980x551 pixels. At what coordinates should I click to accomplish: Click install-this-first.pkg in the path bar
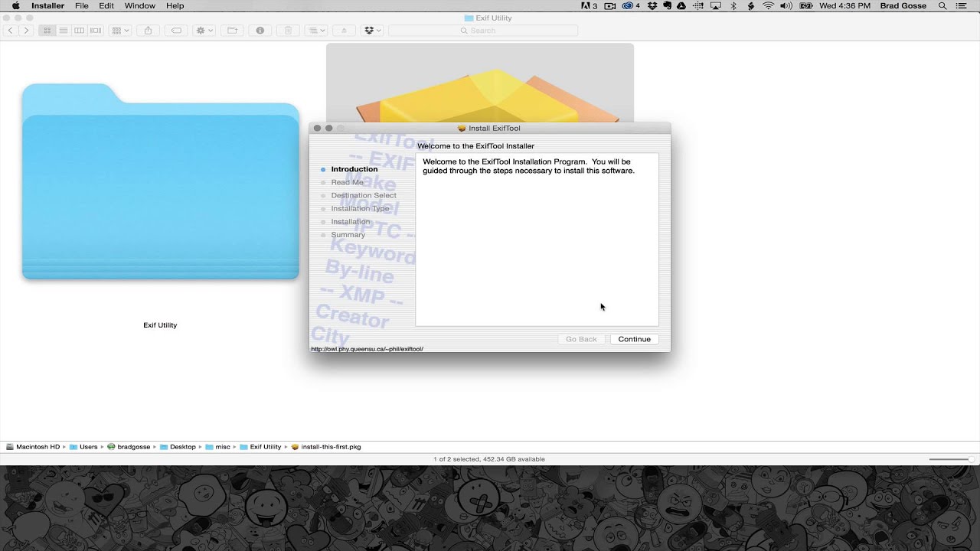click(326, 447)
